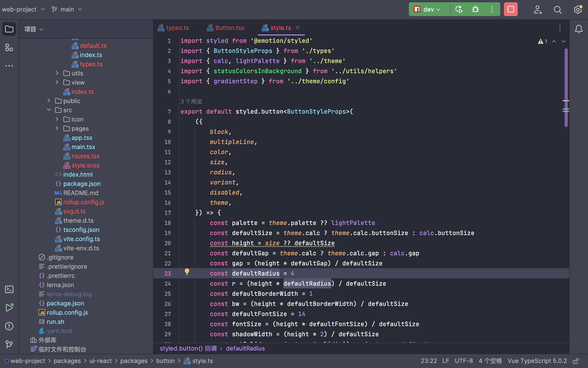Viewport: 588px width, 368px height.
Task: Toggle the read-only lock icon in status bar
Action: [576, 361]
